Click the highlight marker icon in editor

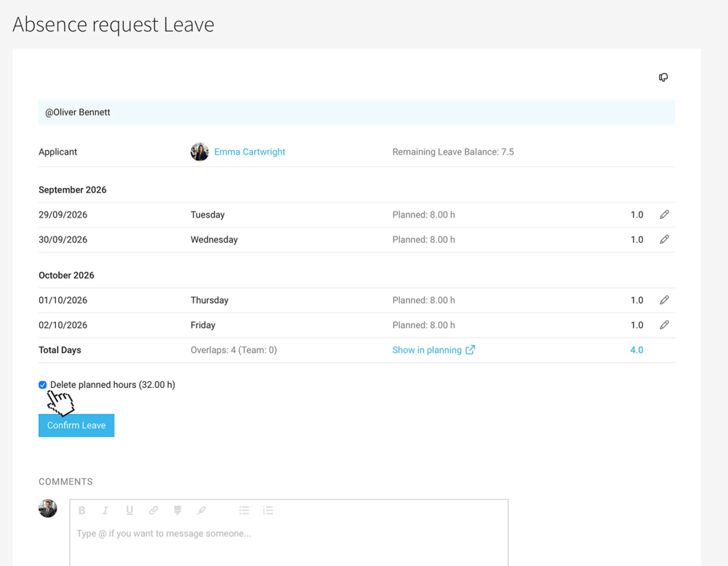coord(177,511)
